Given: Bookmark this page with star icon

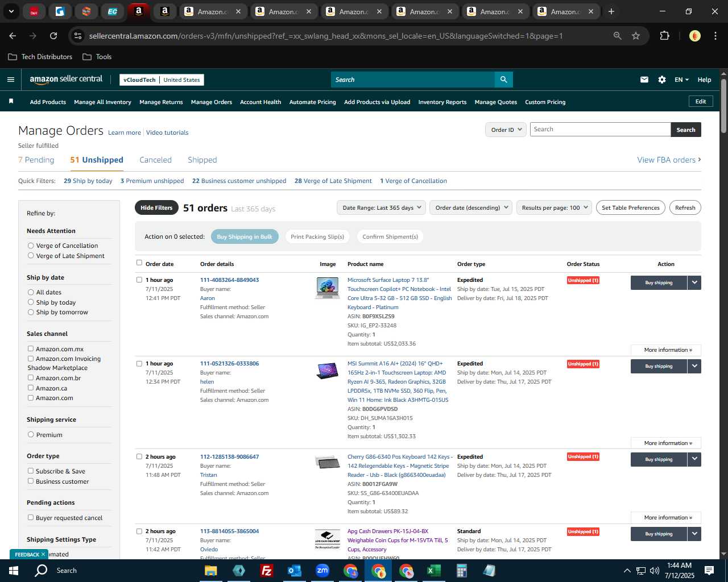Looking at the screenshot, I should [636, 36].
